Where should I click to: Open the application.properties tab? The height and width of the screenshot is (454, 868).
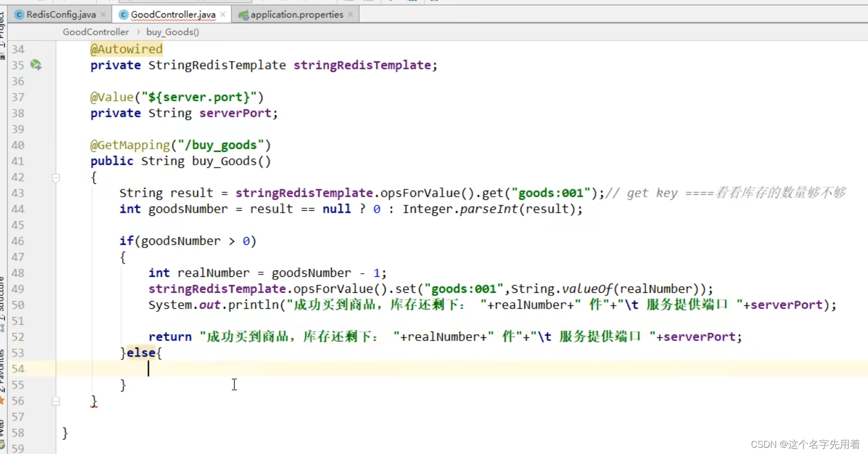point(297,14)
